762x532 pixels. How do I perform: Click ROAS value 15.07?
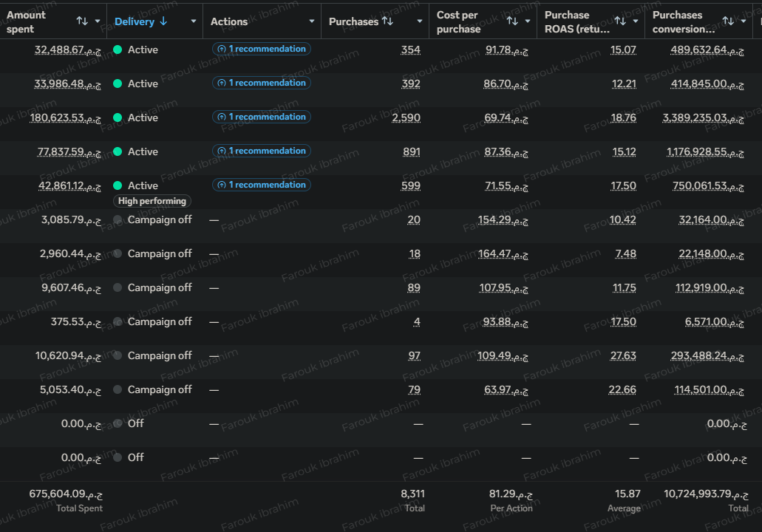click(623, 50)
